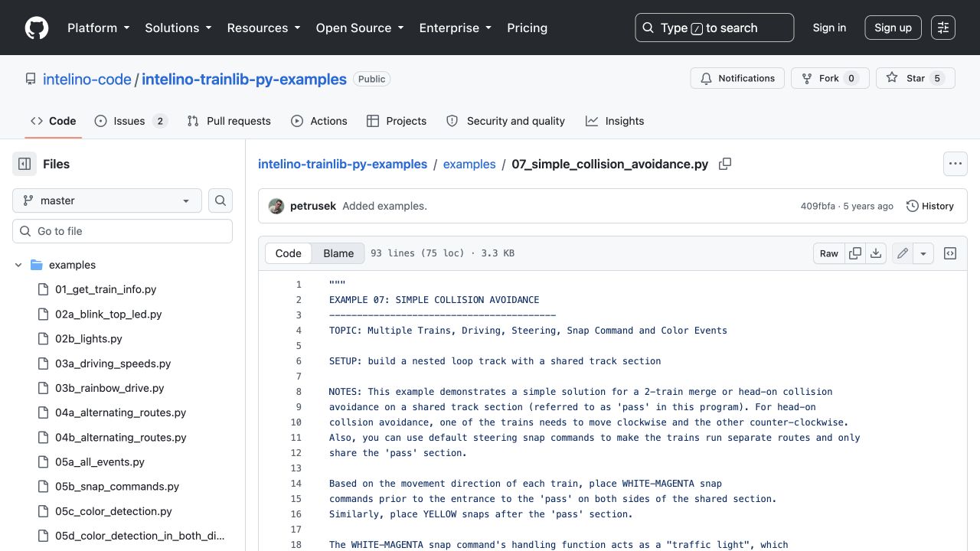Viewport: 980px width, 551px height.
Task: Open the Code repository tab
Action: [54, 121]
